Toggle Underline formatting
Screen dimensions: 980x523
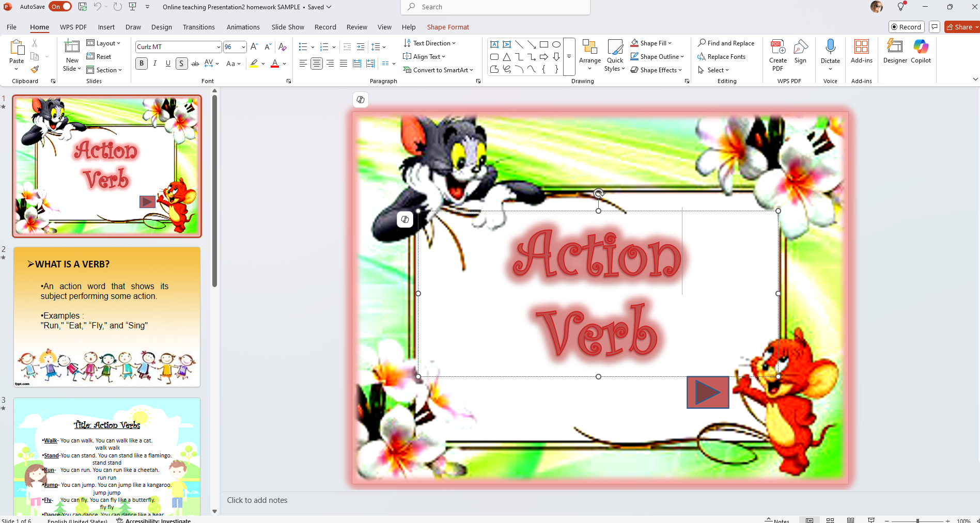168,64
